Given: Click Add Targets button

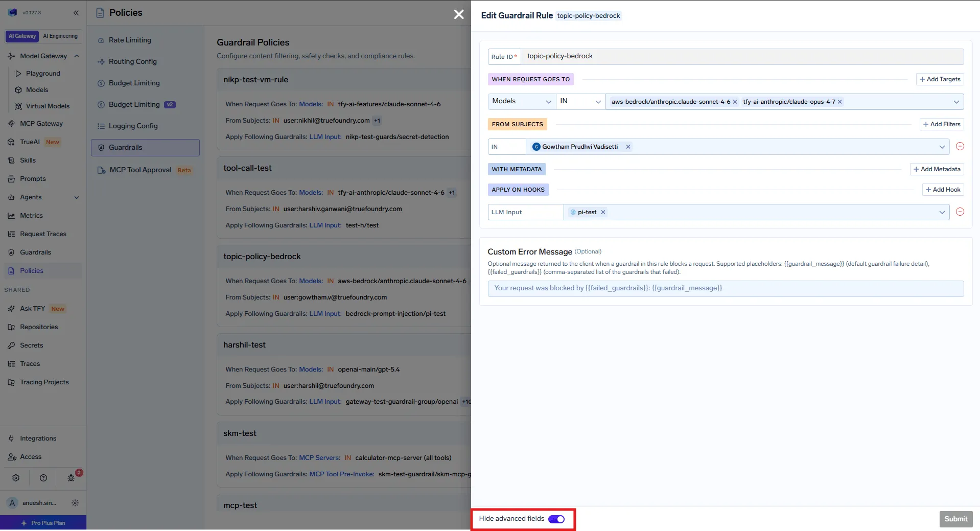Looking at the screenshot, I should click(940, 79).
